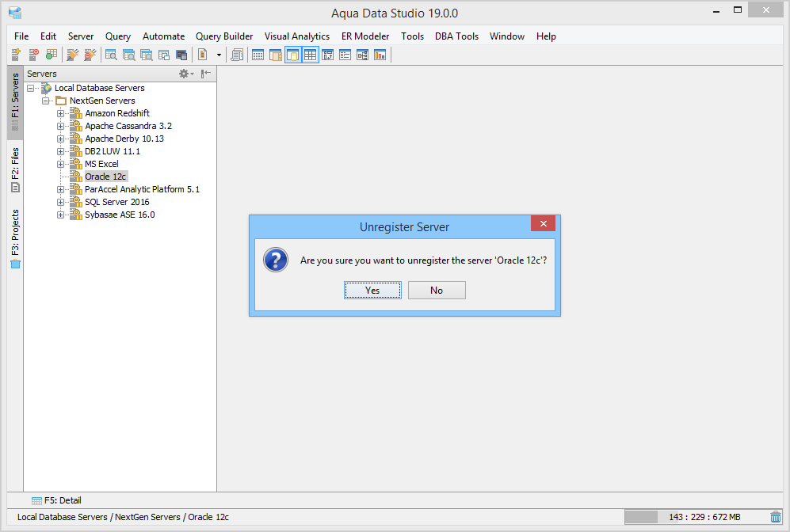Image resolution: width=790 pixels, height=532 pixels.
Task: Open the Query Analyzer icon with single magnifier window
Action: [112, 55]
